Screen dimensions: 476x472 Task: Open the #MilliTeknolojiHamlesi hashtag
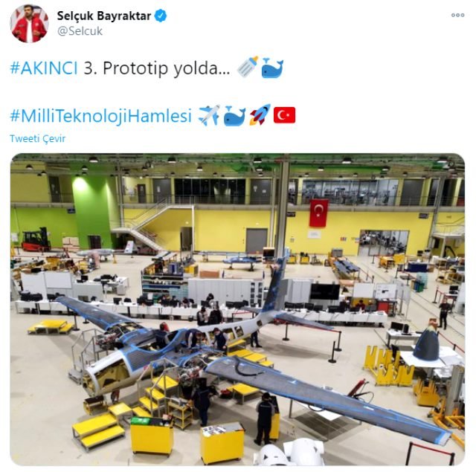pos(101,115)
